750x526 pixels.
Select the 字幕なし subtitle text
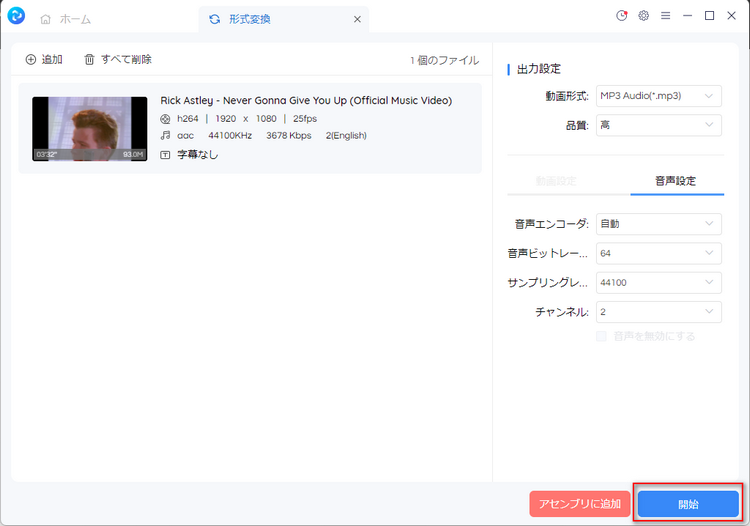point(198,154)
